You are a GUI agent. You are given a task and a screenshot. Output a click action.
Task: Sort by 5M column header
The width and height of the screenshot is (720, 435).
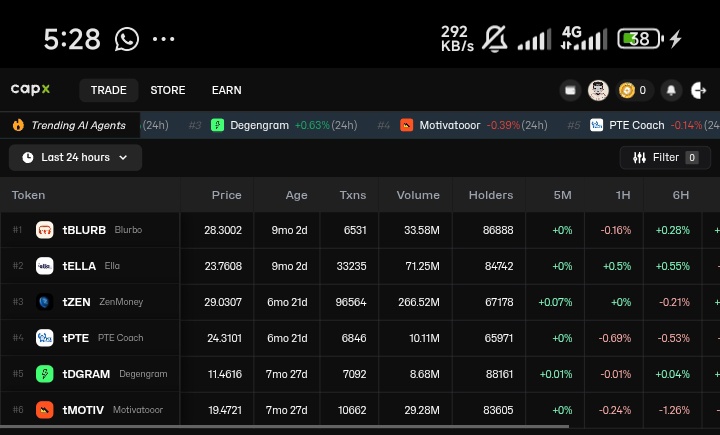pos(562,195)
